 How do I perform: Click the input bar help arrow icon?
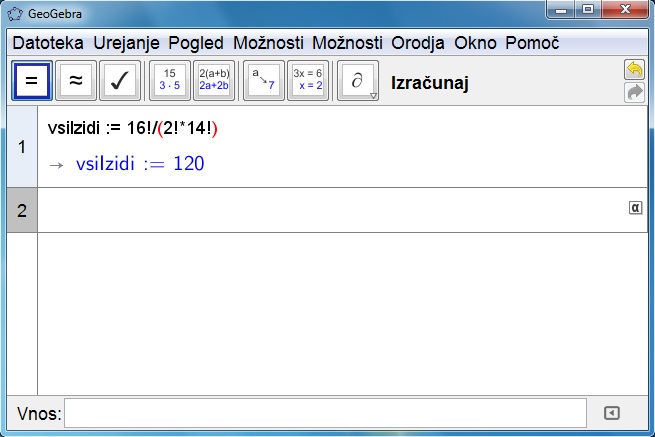click(x=612, y=413)
